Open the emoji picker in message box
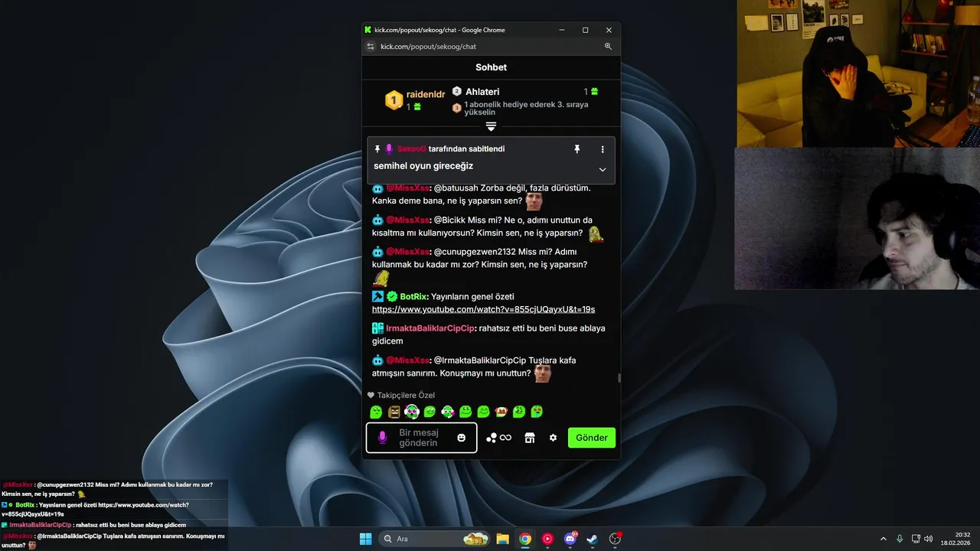This screenshot has height=551, width=980. [461, 438]
